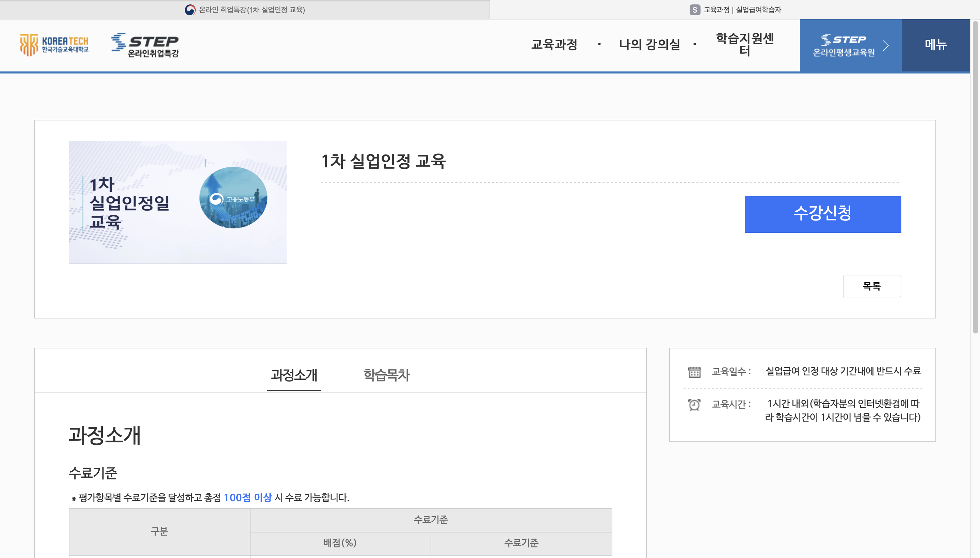The image size is (980, 558).
Task: Click the STEP 온라인취업특강 logo
Action: click(145, 45)
